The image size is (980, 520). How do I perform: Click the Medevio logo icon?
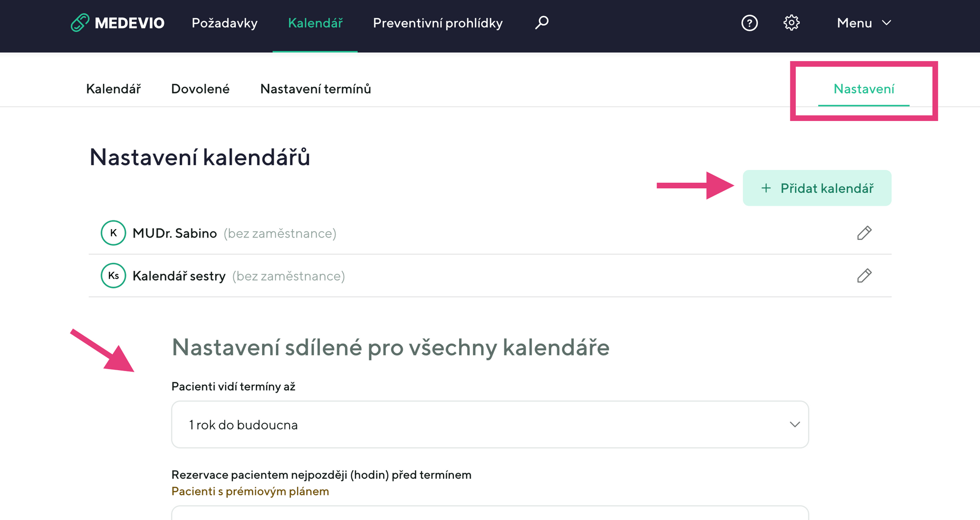click(80, 23)
